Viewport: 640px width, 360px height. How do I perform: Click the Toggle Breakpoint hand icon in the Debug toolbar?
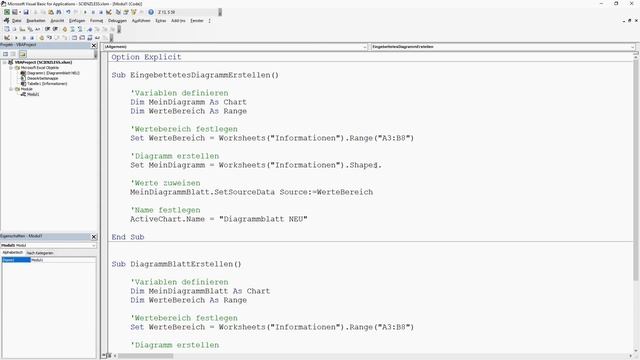point(41,38)
